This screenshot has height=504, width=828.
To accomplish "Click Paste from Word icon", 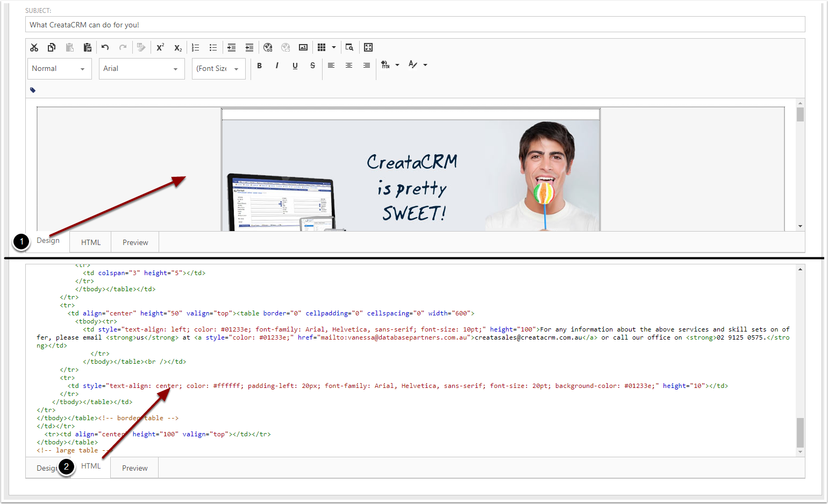I will 87,47.
